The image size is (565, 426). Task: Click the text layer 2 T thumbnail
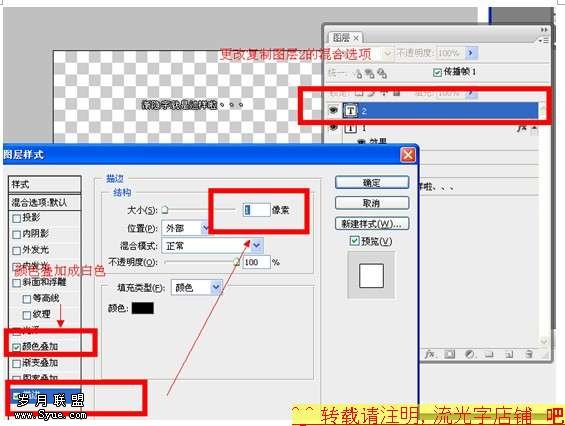350,111
